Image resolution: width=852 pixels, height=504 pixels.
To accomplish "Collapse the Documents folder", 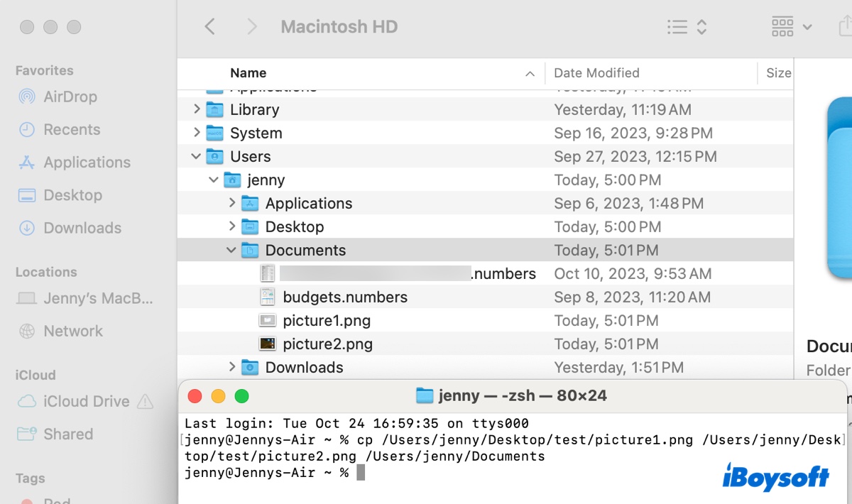I will (231, 250).
